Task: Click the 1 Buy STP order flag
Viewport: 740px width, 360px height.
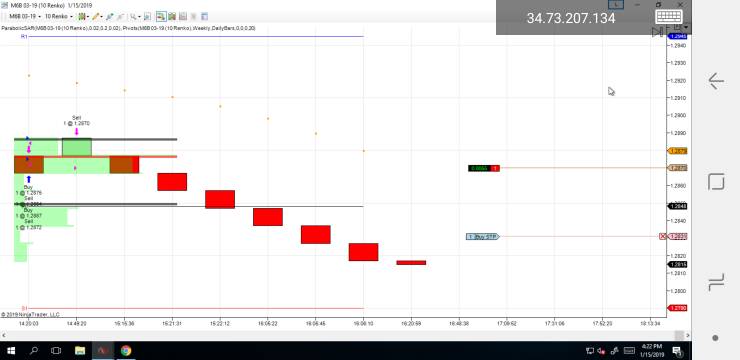Action: click(482, 236)
